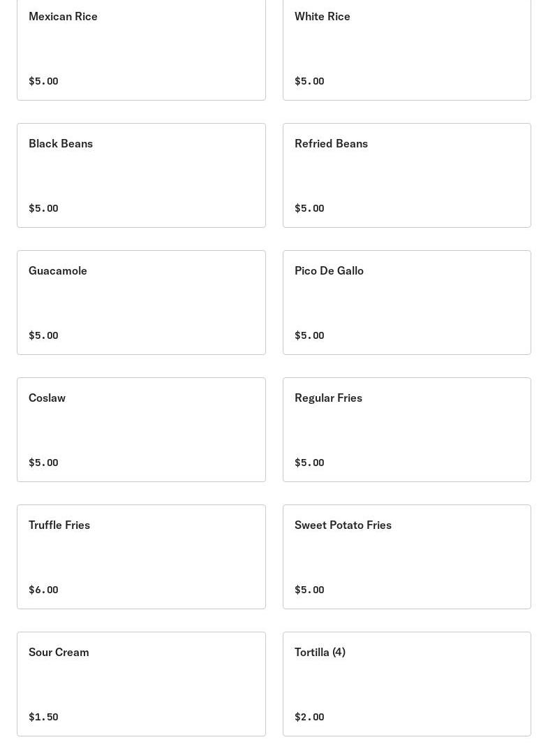
Task: Click the Guacamole menu card
Action: (141, 302)
